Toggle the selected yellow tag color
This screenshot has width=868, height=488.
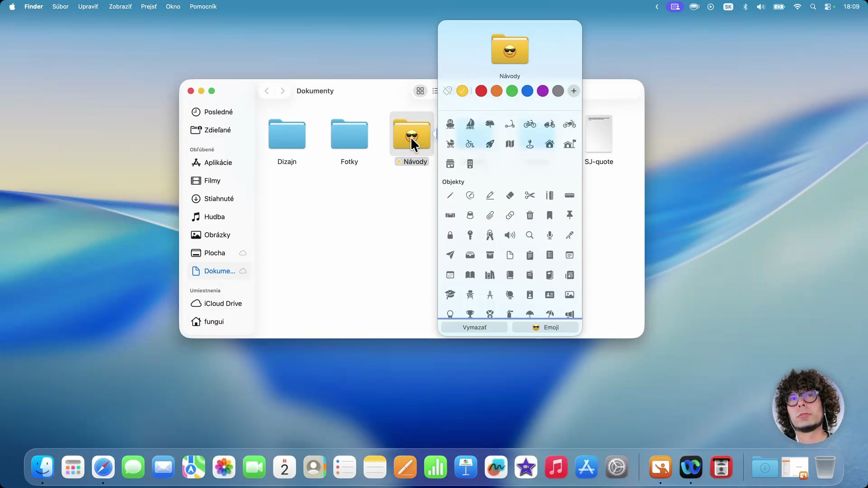(462, 91)
